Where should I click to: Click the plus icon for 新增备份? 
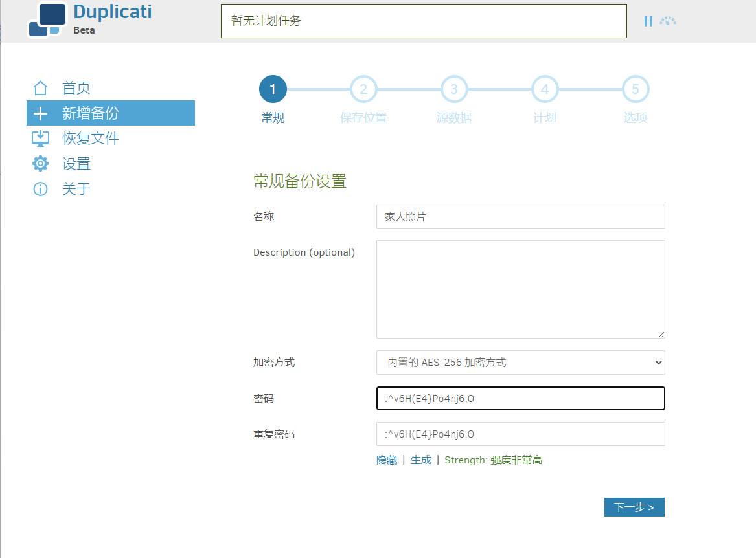click(x=40, y=113)
